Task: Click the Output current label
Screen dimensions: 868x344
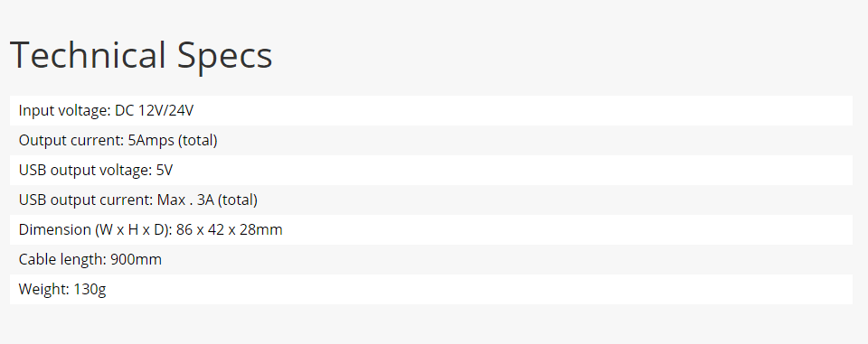Action: click(x=71, y=141)
